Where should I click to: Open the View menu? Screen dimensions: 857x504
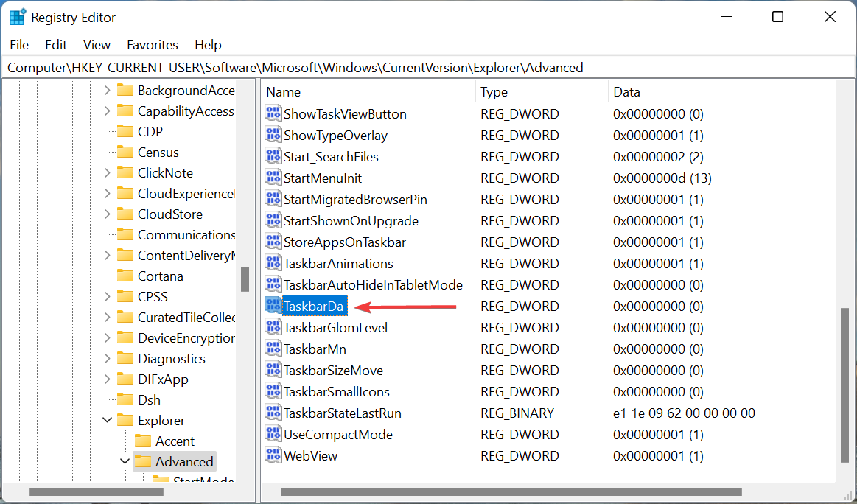point(97,45)
